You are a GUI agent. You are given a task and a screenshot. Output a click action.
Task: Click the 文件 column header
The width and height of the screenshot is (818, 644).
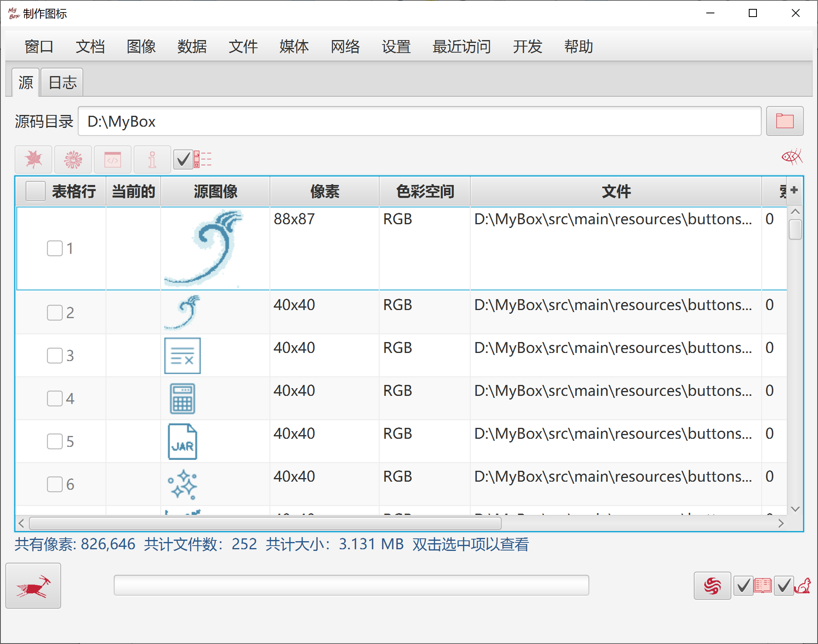(x=616, y=191)
